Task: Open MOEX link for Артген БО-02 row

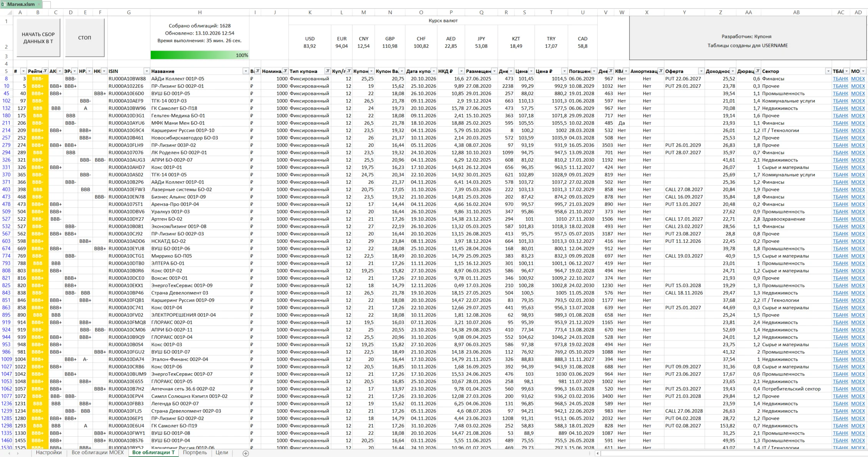Action: click(x=858, y=219)
